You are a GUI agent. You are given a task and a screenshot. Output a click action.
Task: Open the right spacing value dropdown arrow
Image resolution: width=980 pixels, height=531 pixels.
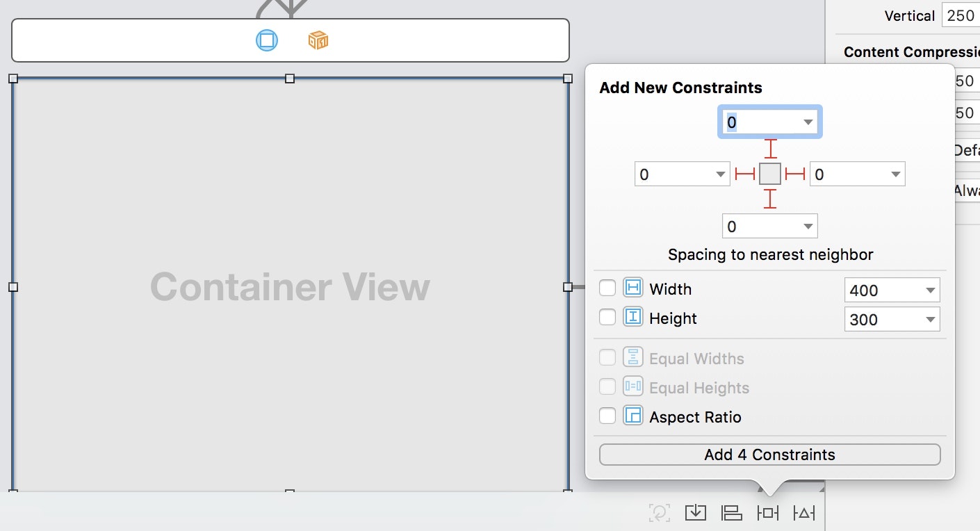[x=896, y=174]
